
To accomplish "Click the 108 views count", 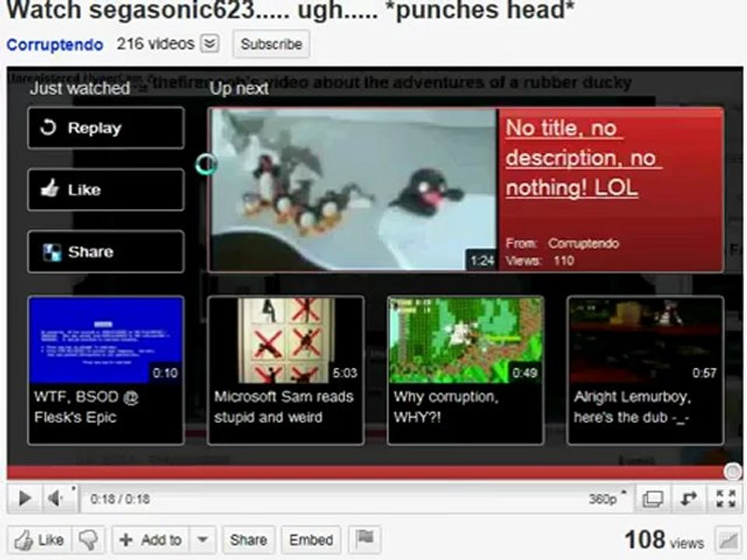I will 664,541.
